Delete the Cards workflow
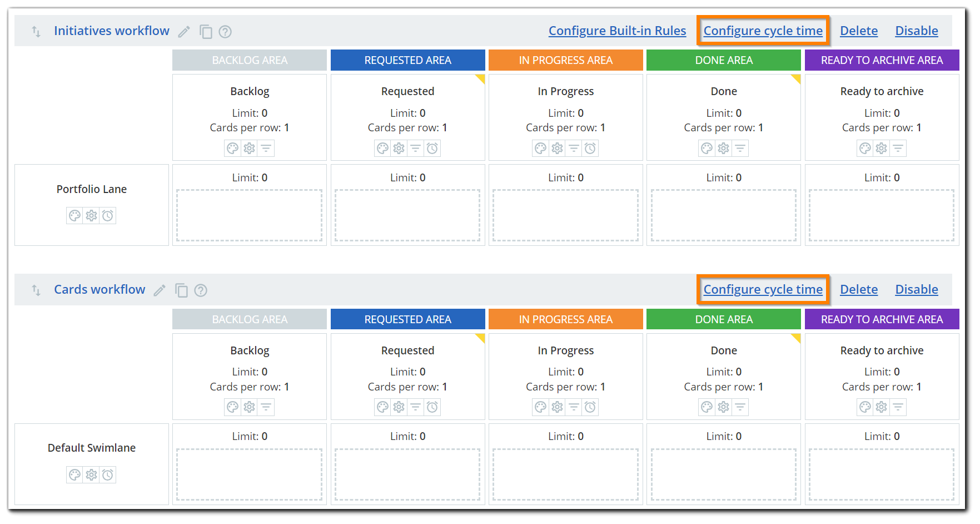980x524 pixels. coord(858,290)
